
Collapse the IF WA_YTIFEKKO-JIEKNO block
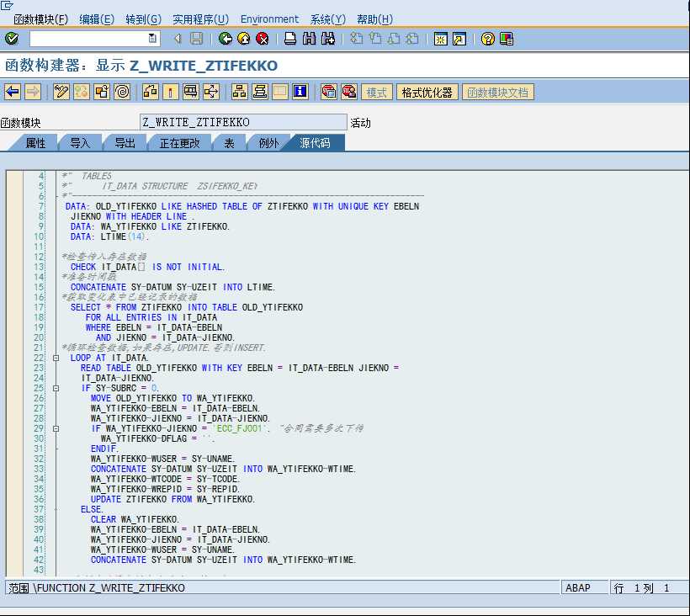coord(56,428)
